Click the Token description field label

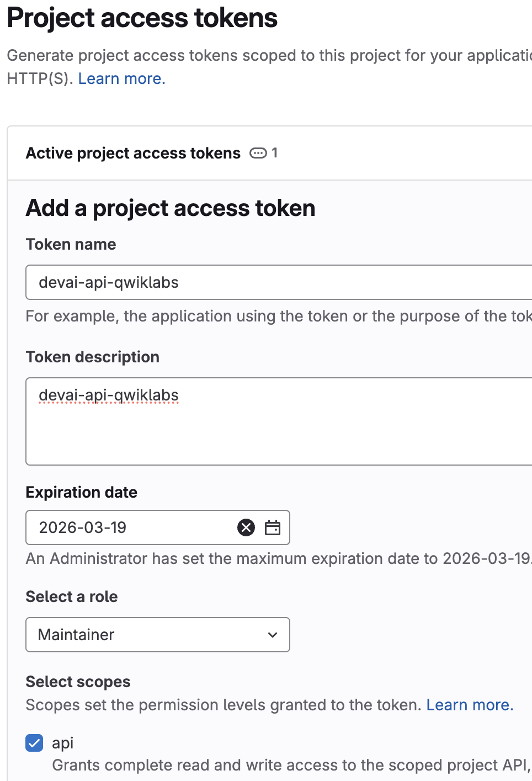pyautogui.click(x=92, y=357)
